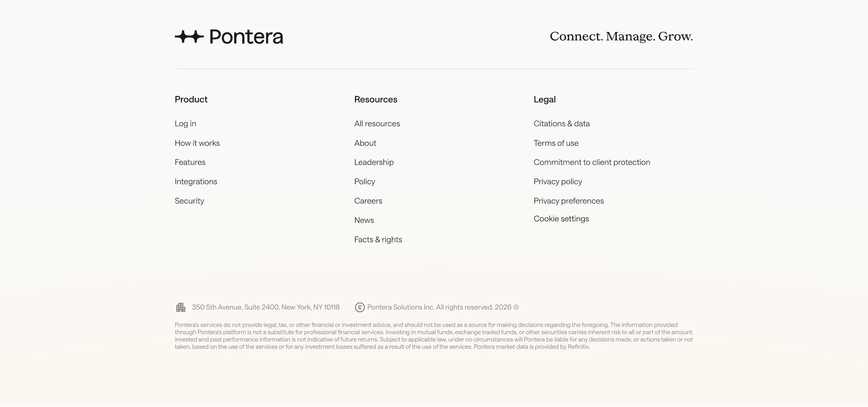868x407 pixels.
Task: Open the Integrations link
Action: (196, 182)
